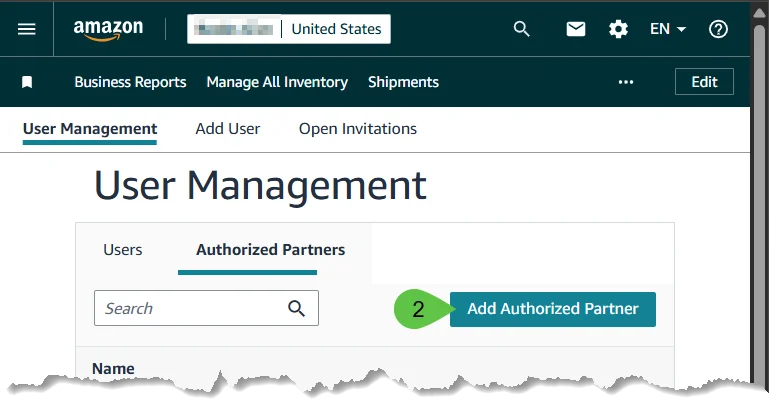Click Add Authorized Partner button
The image size is (769, 400).
(553, 309)
